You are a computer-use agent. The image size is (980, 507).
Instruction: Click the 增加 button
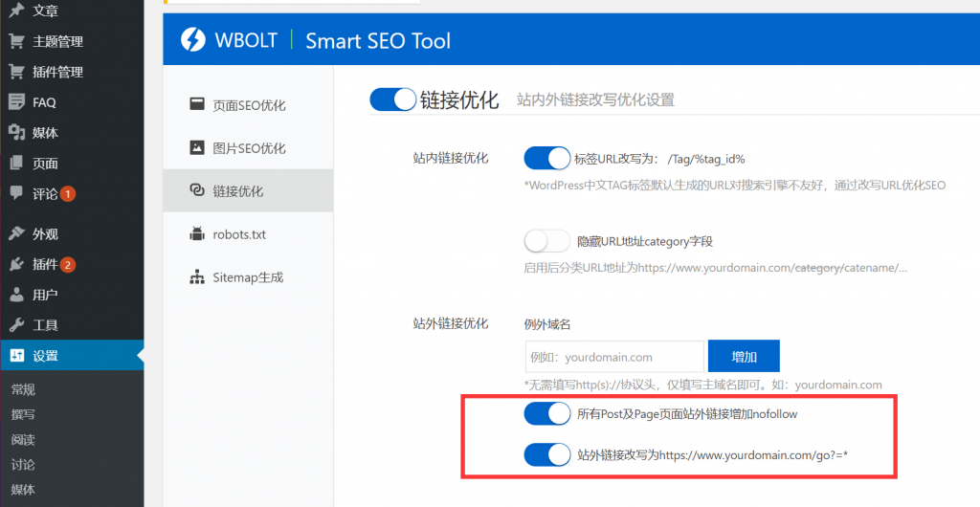(x=744, y=357)
